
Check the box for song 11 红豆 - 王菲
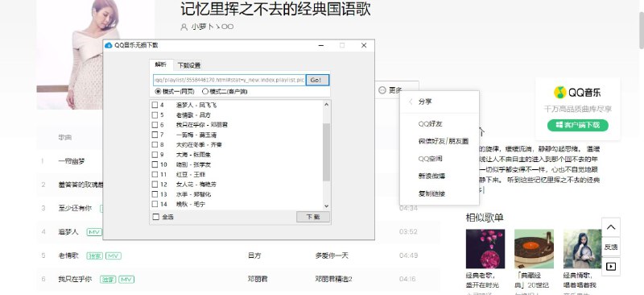tap(155, 174)
